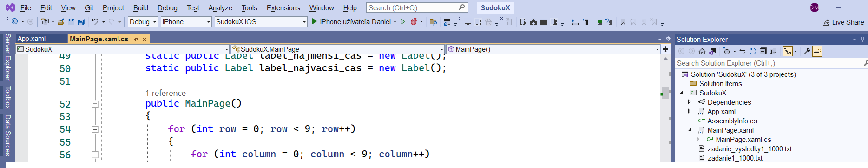The image size is (868, 168).
Task: Click Search Solution Explorer field
Action: [771, 63]
